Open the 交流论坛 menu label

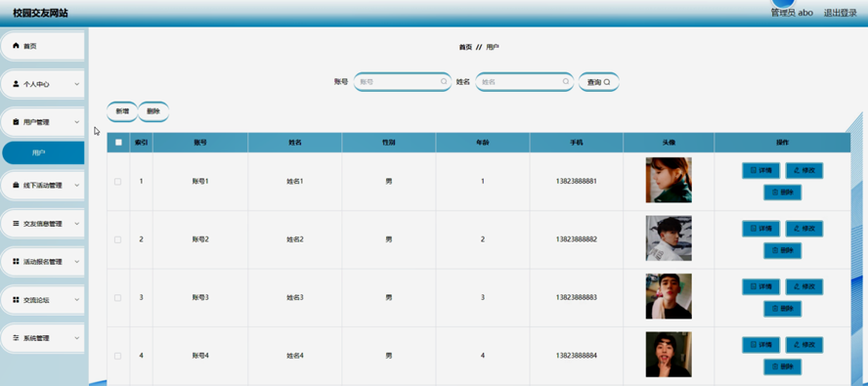click(36, 300)
